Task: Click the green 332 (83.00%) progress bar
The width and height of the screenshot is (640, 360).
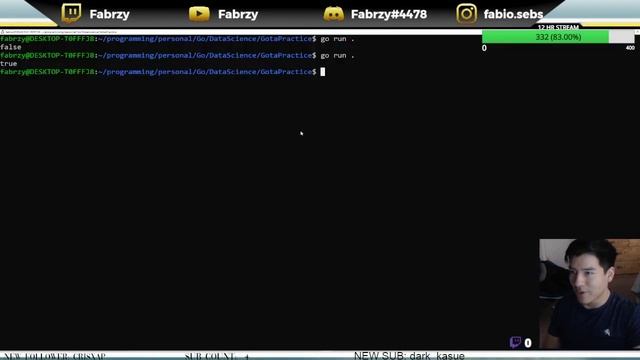Action: click(558, 37)
